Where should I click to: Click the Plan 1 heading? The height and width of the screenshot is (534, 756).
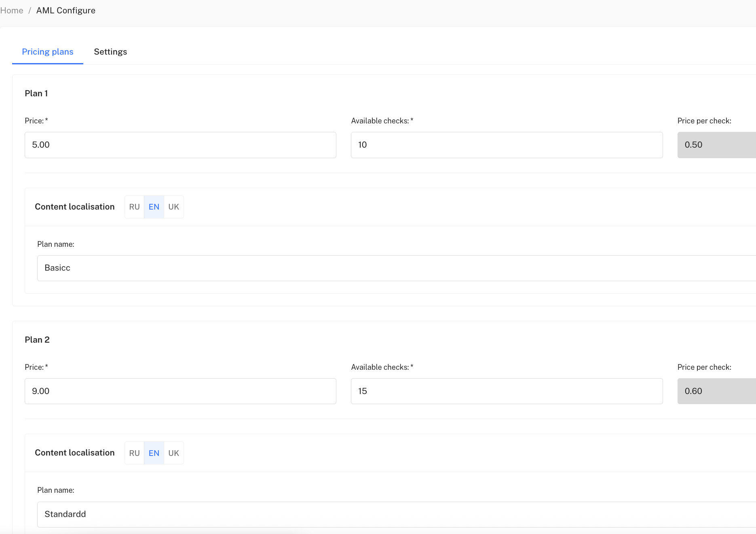point(36,93)
